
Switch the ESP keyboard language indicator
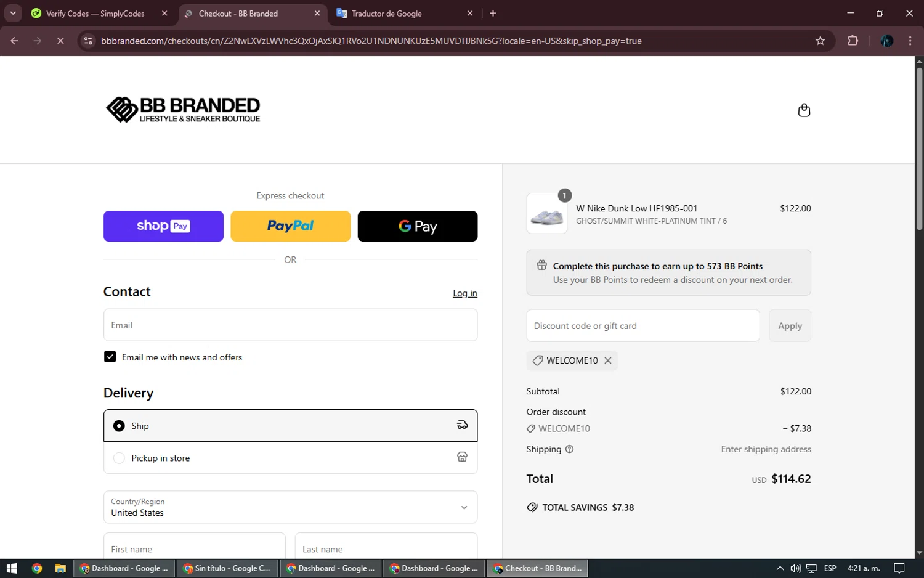[x=830, y=568]
